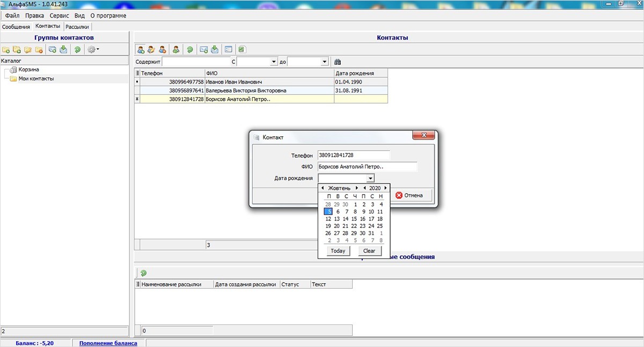Screen dimensions: 644x347
Task: Click the add contact icon in Contacts toolbar
Action: 141,50
